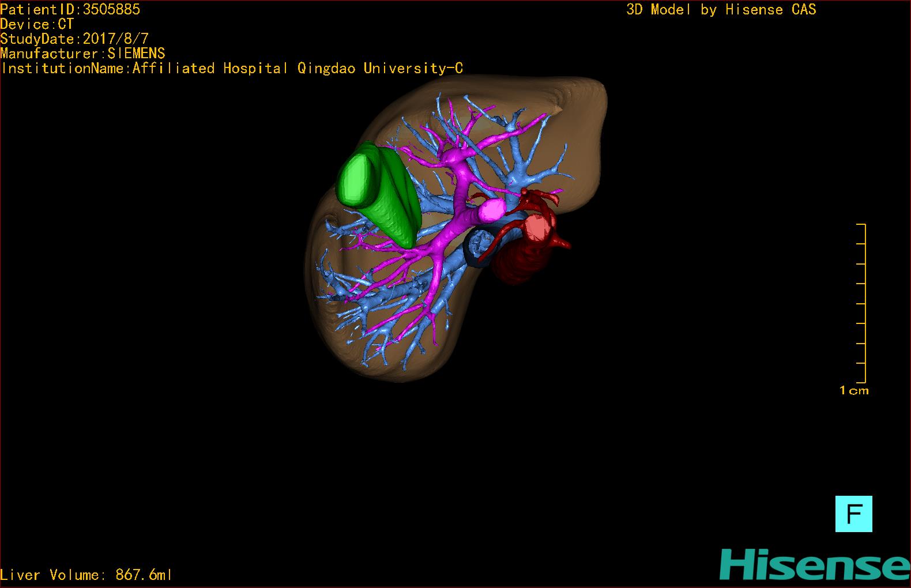
Task: Click the Device:CT label
Action: (x=37, y=24)
